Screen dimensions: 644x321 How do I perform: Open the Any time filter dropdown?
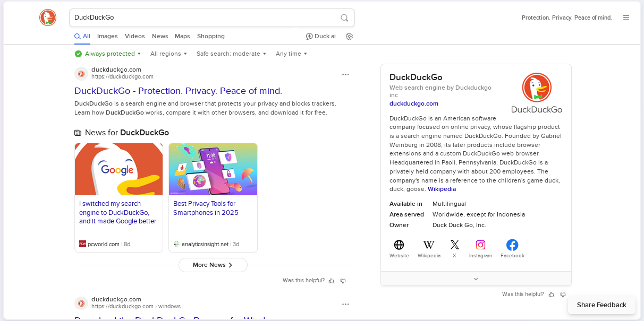[x=292, y=54]
